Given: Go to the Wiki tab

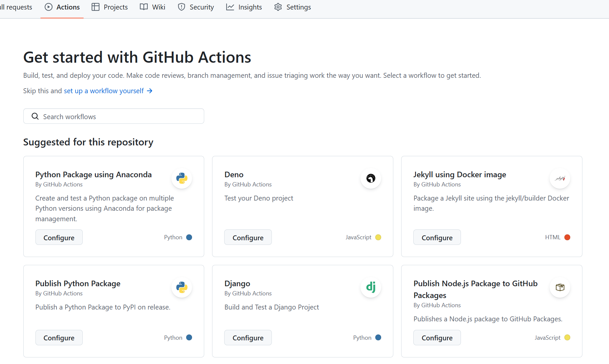Looking at the screenshot, I should point(153,7).
